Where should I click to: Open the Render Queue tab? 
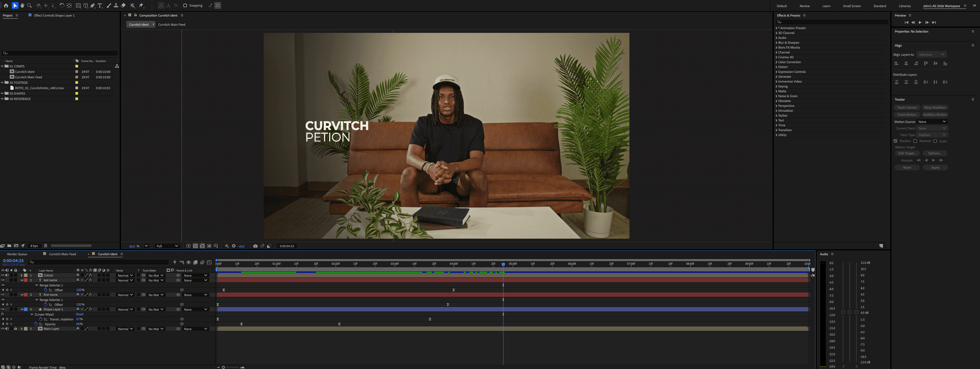point(17,254)
